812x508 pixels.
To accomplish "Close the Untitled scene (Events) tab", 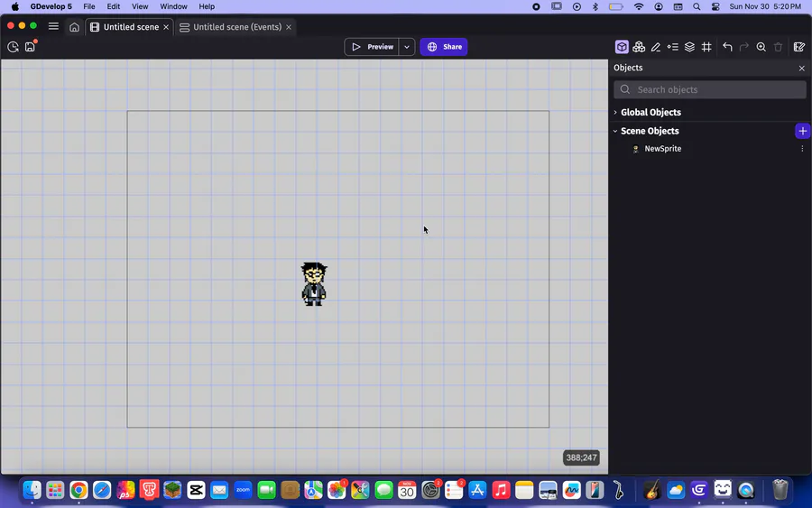I will [x=289, y=27].
